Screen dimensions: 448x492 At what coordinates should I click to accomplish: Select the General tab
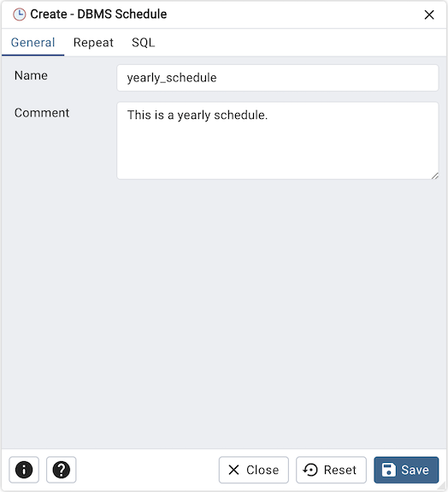(33, 43)
